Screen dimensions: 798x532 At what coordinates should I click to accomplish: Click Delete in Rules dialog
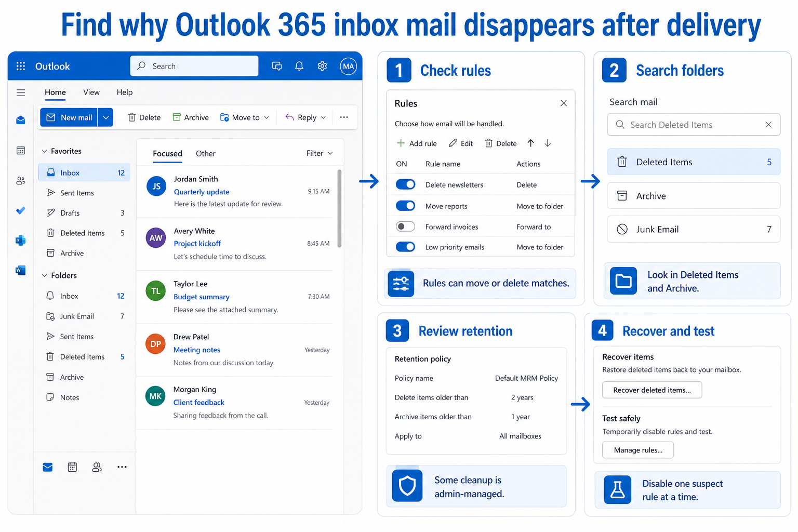(501, 143)
